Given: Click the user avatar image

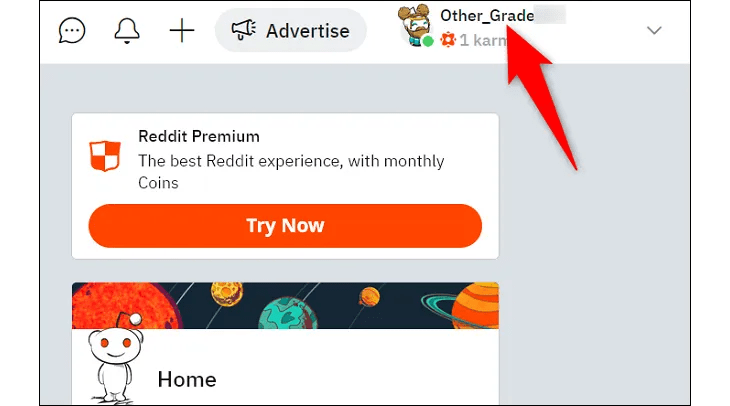Looking at the screenshot, I should (414, 25).
